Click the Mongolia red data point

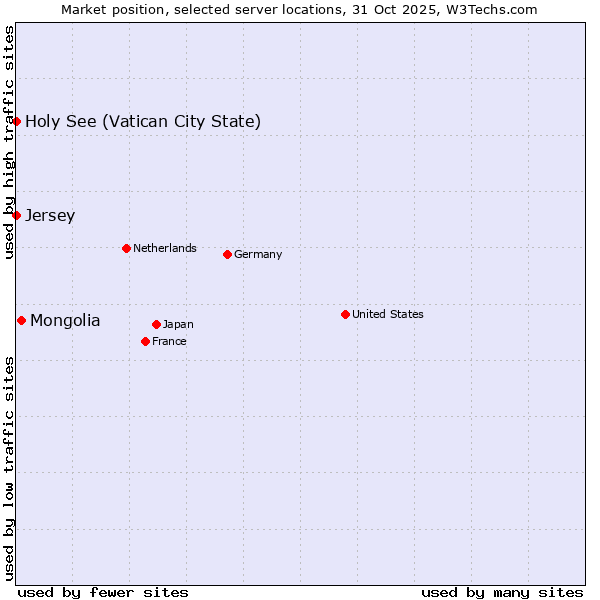click(21, 320)
